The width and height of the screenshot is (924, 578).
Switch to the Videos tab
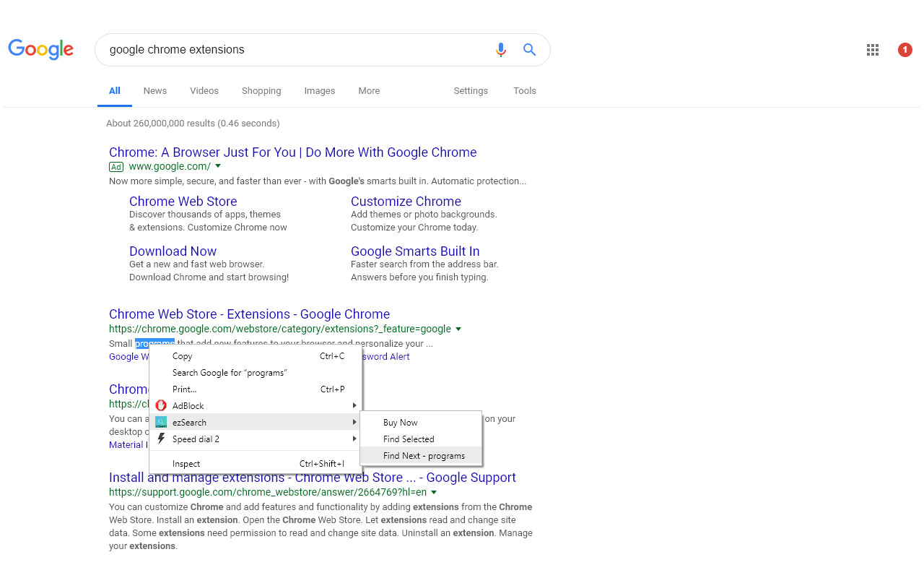point(204,91)
